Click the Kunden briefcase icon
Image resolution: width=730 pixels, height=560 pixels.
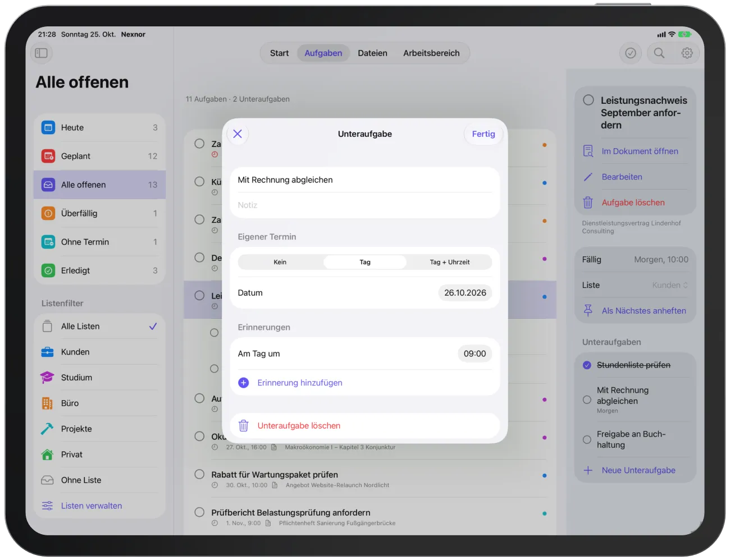pyautogui.click(x=47, y=352)
